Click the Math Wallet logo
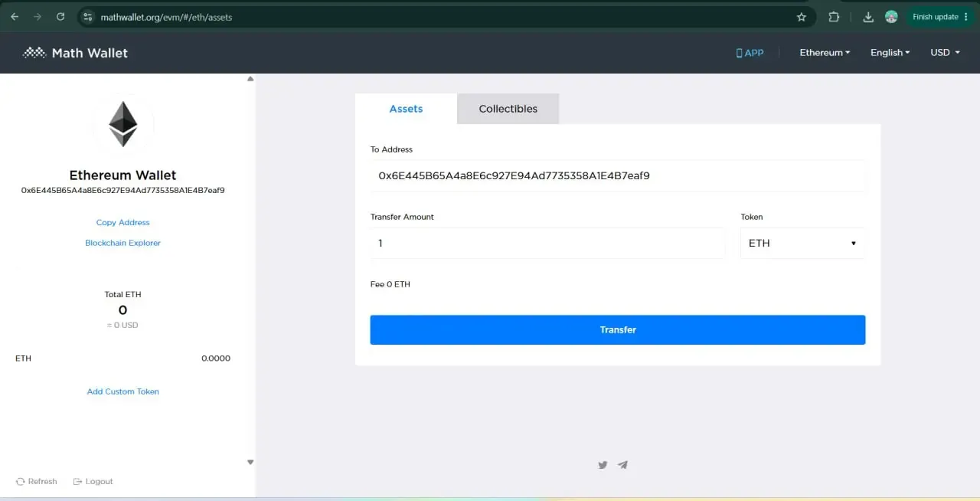This screenshot has height=501, width=980. [76, 53]
